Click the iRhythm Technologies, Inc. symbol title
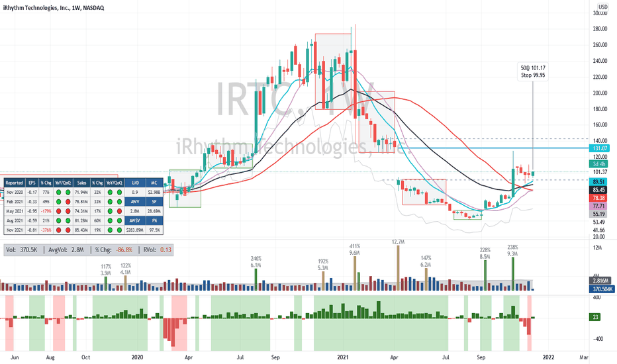This screenshot has width=617, height=364. point(54,7)
